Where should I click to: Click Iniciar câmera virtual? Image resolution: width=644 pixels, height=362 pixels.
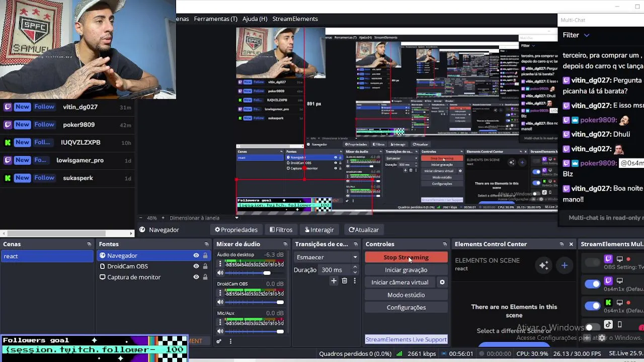click(x=400, y=283)
